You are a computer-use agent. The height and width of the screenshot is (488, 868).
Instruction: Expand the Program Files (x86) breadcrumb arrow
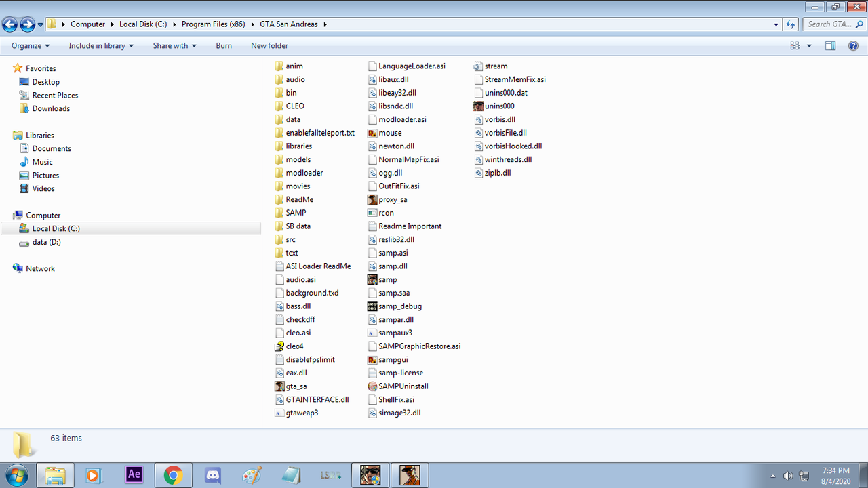(x=252, y=24)
